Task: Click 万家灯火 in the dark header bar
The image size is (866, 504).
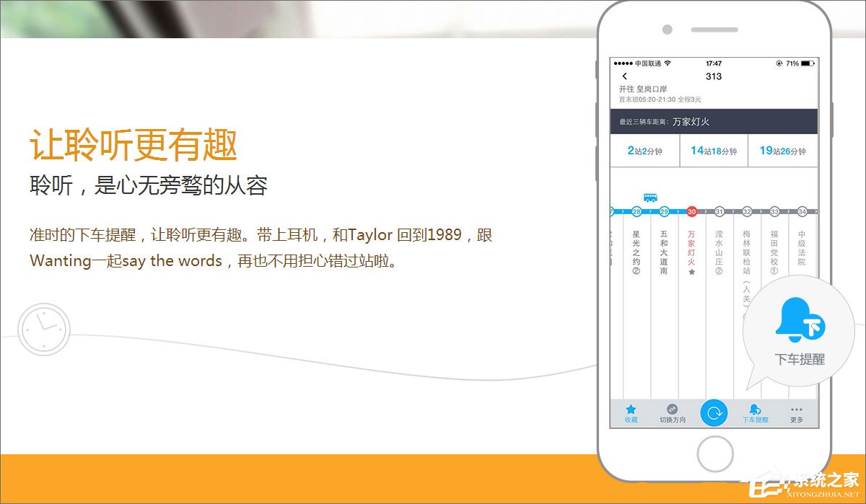Action: tap(691, 122)
